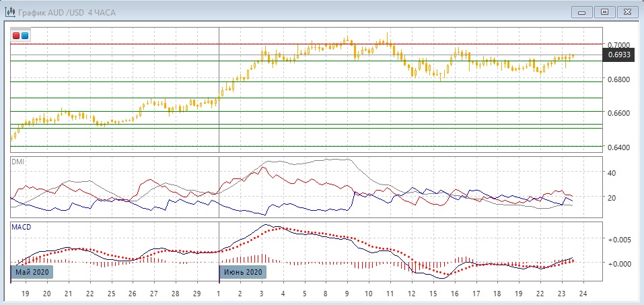Maximize the AUD/USD chart window
Screen dimensions: 644x305
point(604,11)
